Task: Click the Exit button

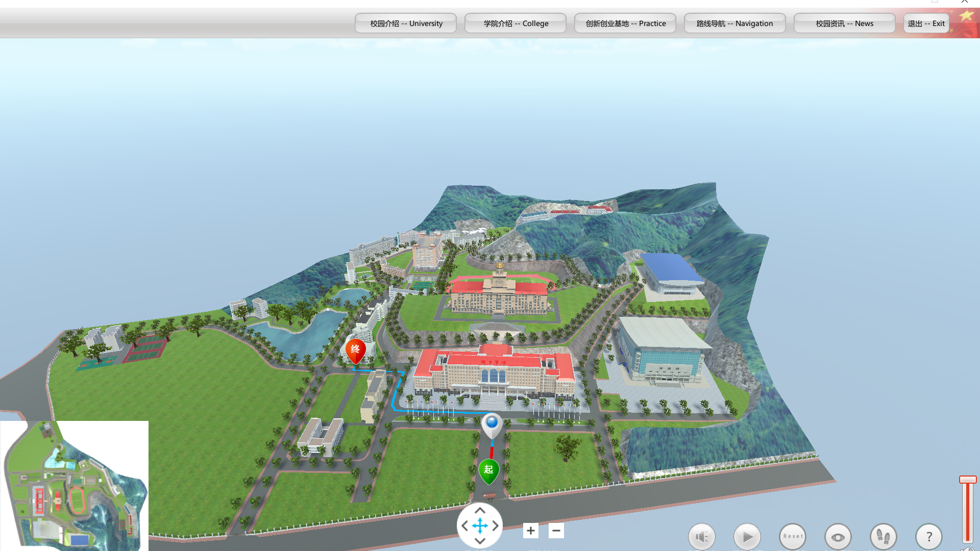Action: (926, 23)
